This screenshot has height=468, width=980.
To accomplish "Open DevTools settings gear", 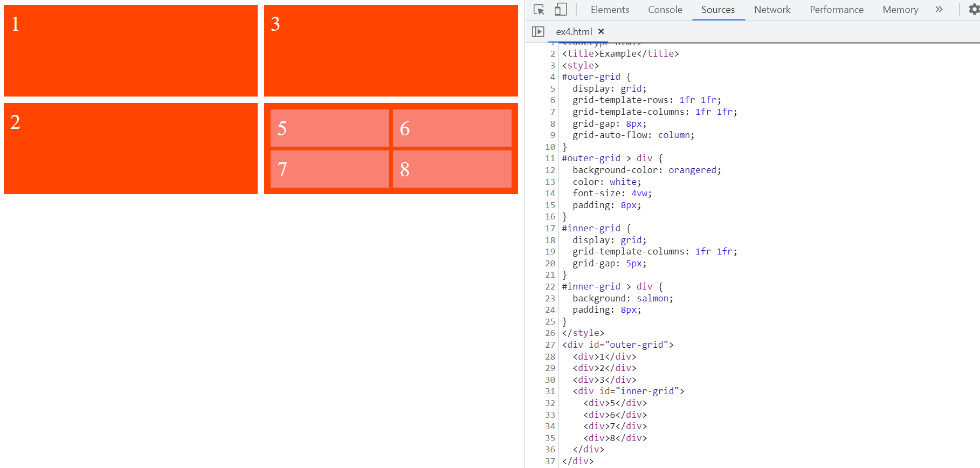I will [974, 10].
